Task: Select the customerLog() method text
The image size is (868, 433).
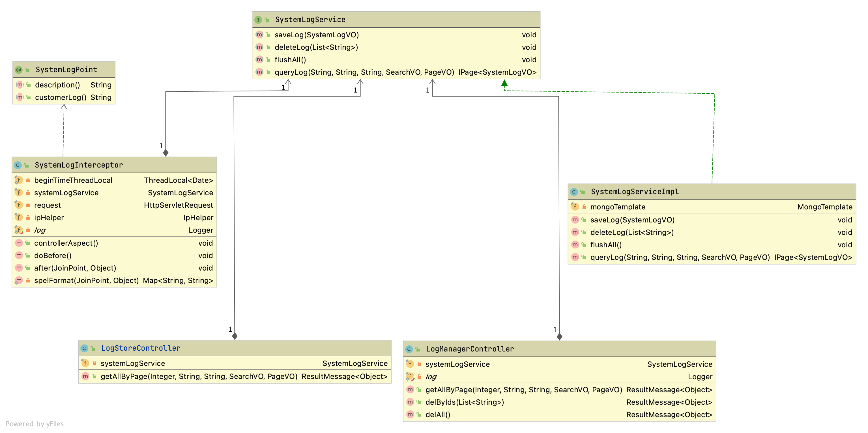Action: point(61,97)
